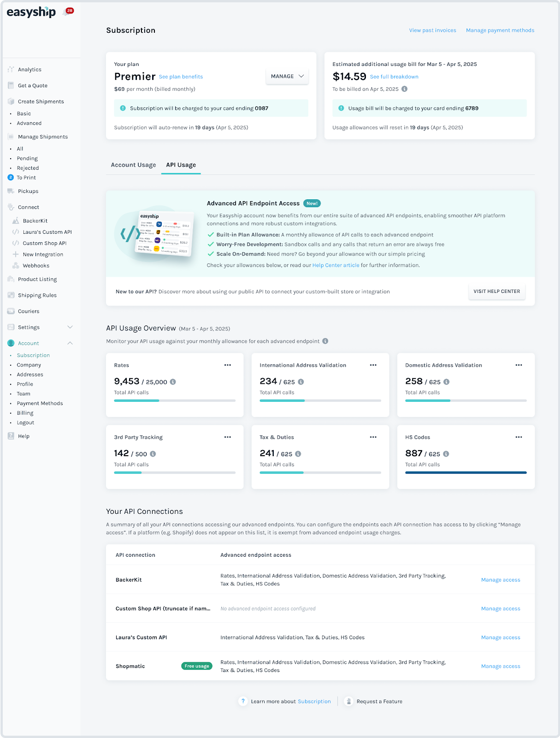This screenshot has height=738, width=560.
Task: Go to To Print shipments
Action: pos(26,178)
